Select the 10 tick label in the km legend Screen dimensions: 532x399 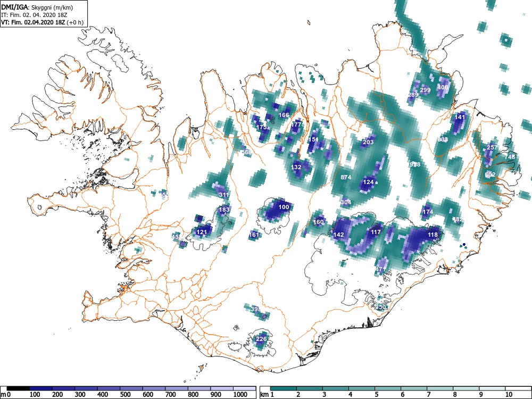tap(509, 395)
